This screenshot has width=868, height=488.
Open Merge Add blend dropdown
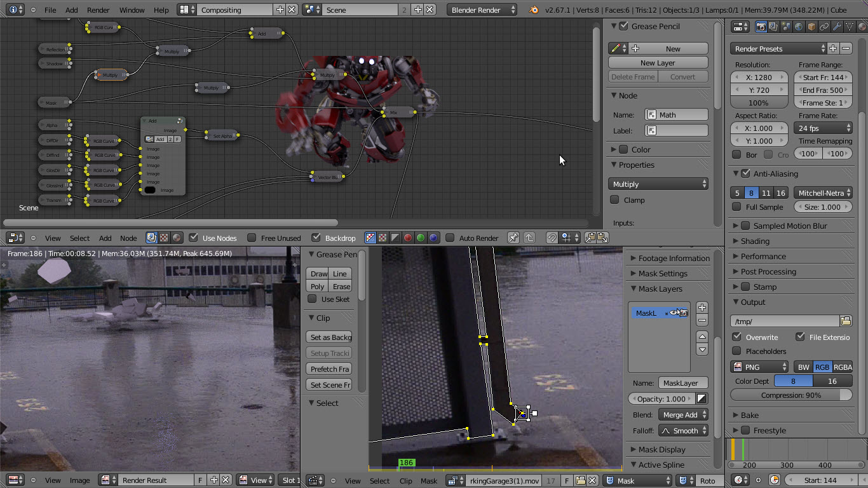point(683,415)
